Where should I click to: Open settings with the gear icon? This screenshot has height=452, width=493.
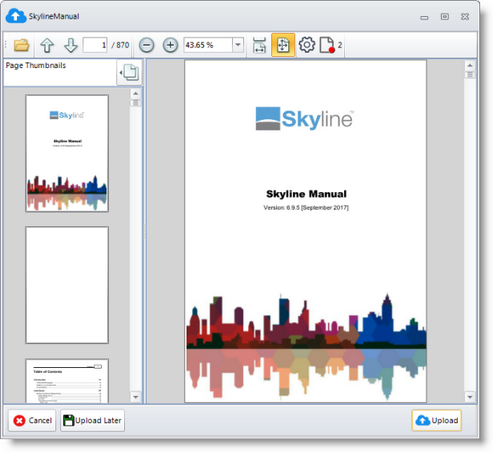(307, 45)
